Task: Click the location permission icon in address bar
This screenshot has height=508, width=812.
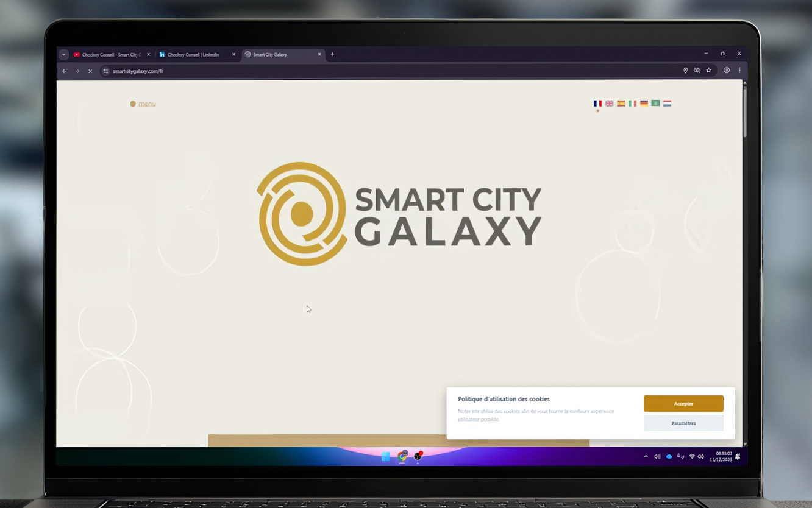Action: click(x=685, y=71)
